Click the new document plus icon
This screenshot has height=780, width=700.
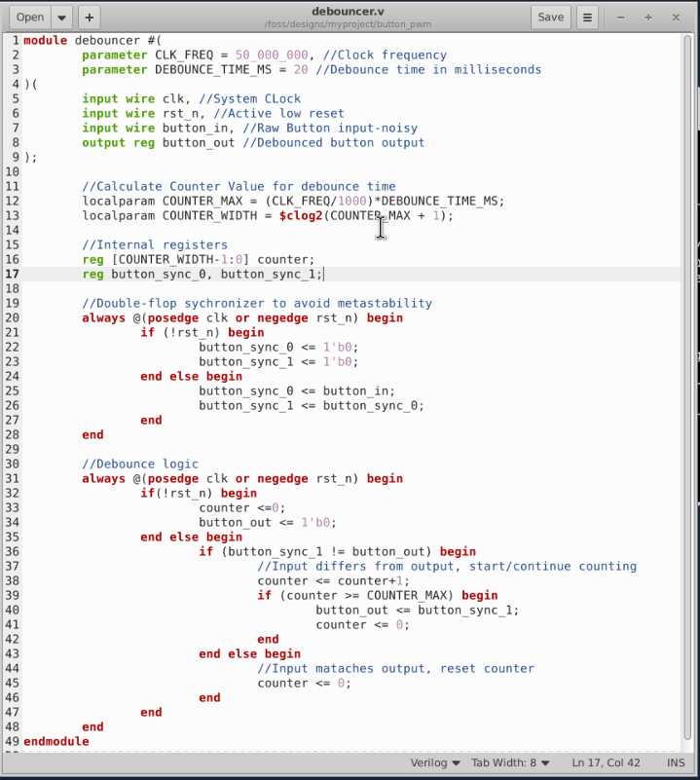[89, 17]
